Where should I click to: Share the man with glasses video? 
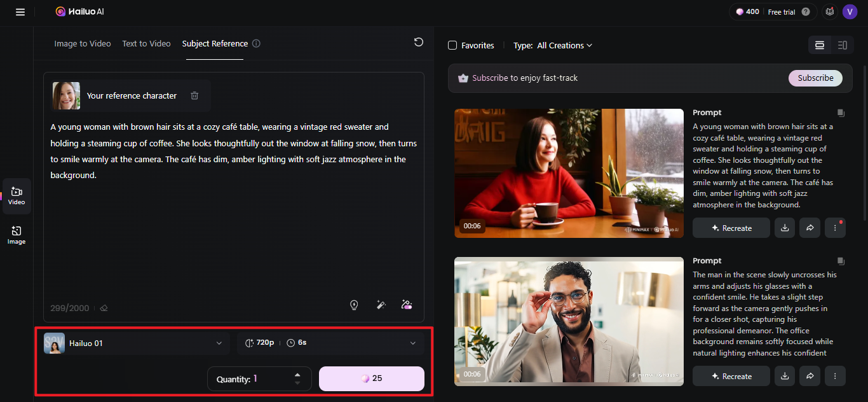[x=810, y=376]
